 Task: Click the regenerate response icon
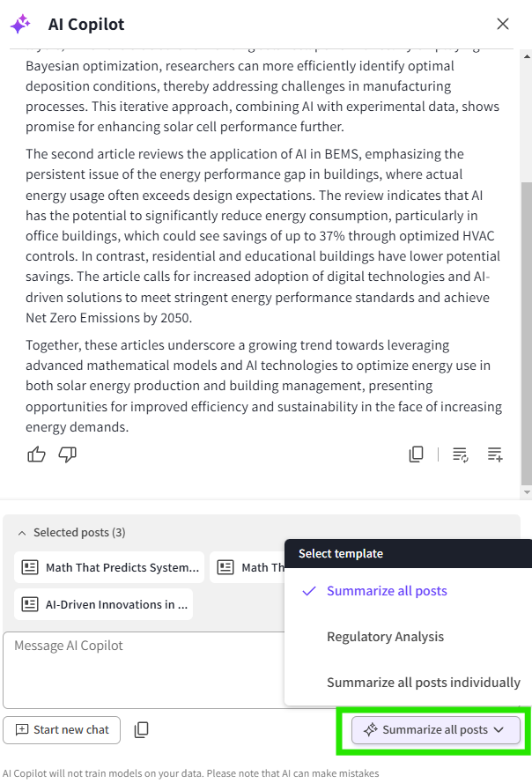point(460,454)
